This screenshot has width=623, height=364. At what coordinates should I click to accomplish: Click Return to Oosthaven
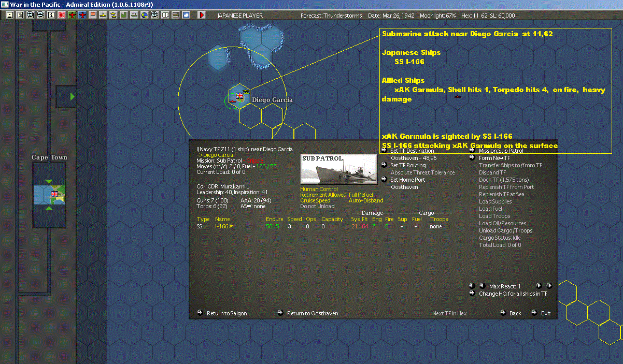[313, 313]
